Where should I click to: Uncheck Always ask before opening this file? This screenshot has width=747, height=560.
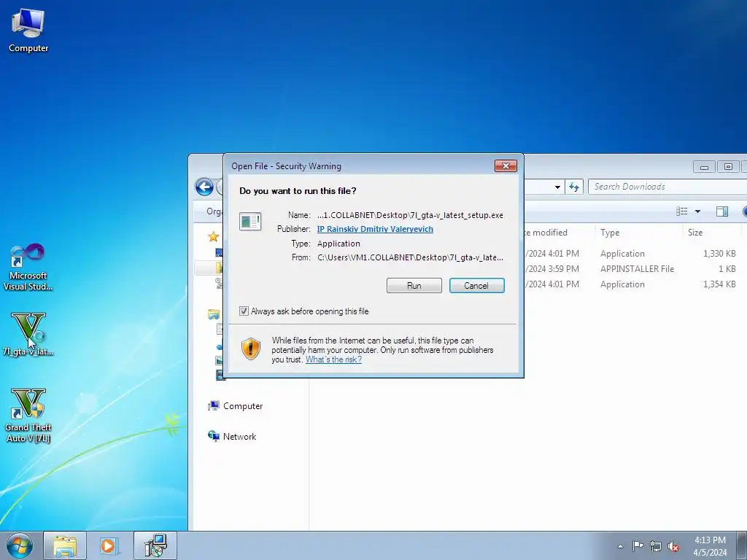(244, 311)
